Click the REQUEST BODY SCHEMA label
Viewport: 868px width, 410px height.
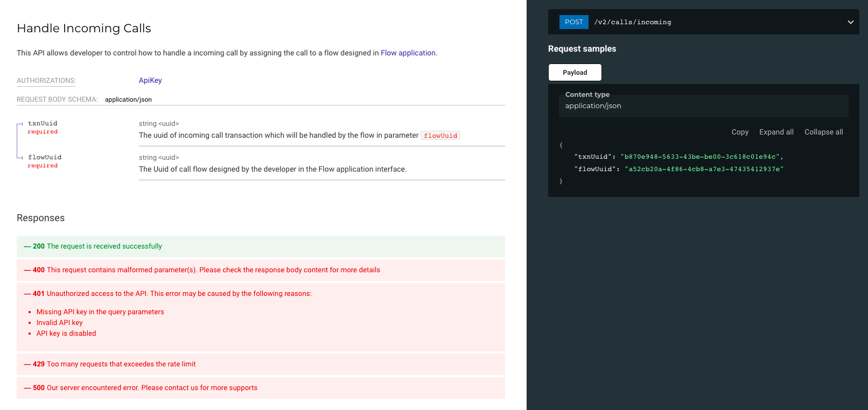click(x=57, y=100)
